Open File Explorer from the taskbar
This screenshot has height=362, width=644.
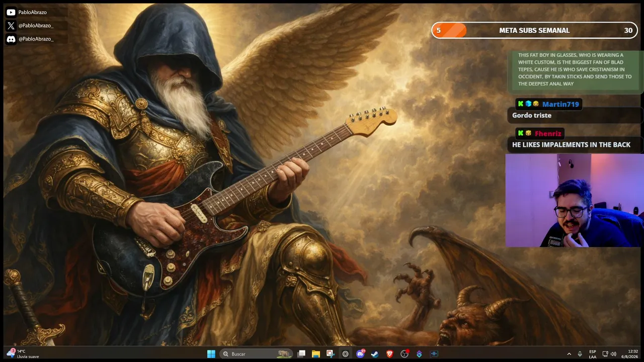coord(316,354)
